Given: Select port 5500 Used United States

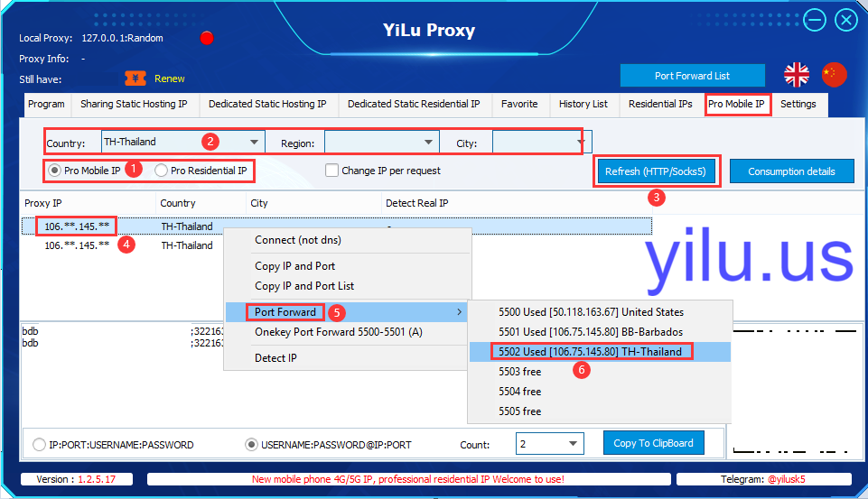Looking at the screenshot, I should (600, 312).
